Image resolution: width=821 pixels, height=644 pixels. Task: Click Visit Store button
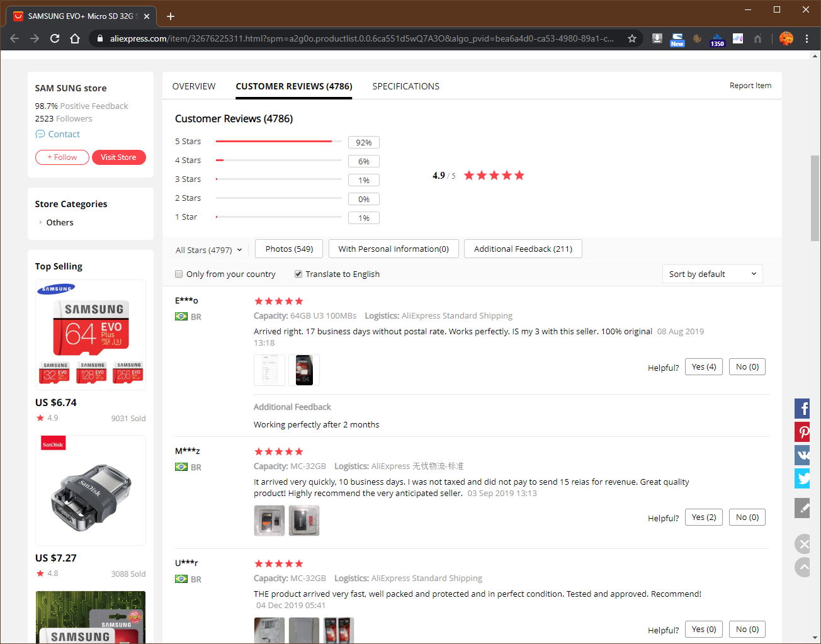click(x=118, y=157)
